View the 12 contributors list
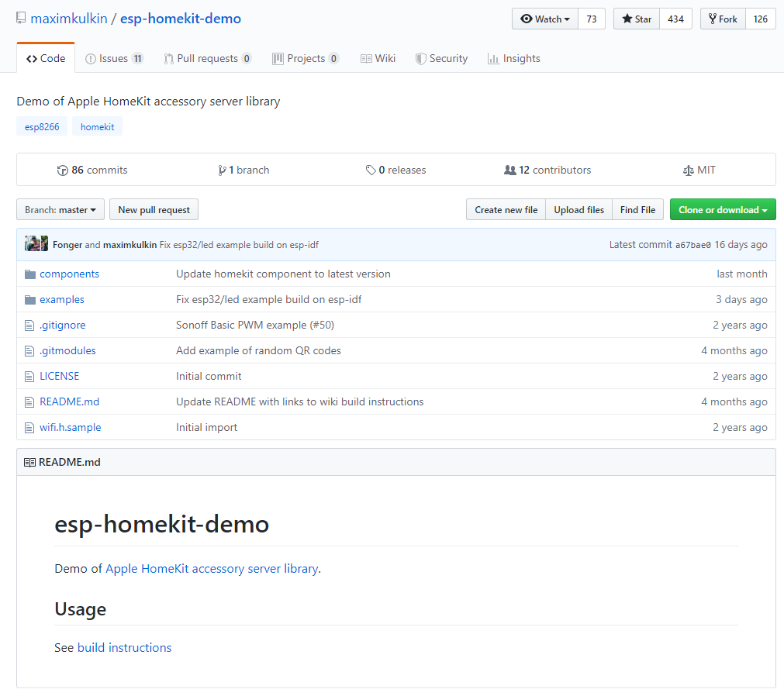 coord(547,170)
